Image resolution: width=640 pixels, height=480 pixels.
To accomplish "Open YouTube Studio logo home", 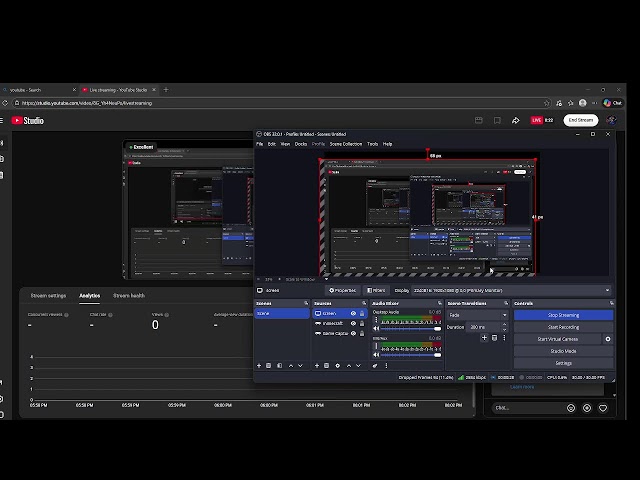I will tap(28, 120).
